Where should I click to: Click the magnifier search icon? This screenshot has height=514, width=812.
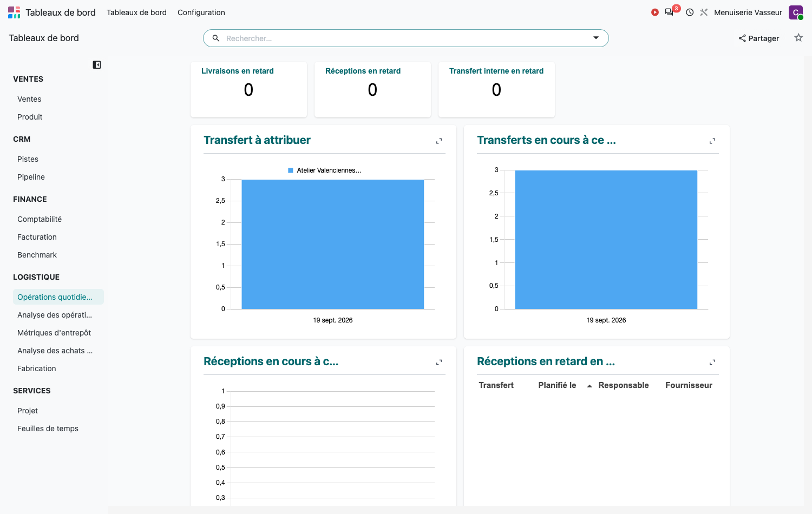pyautogui.click(x=216, y=38)
